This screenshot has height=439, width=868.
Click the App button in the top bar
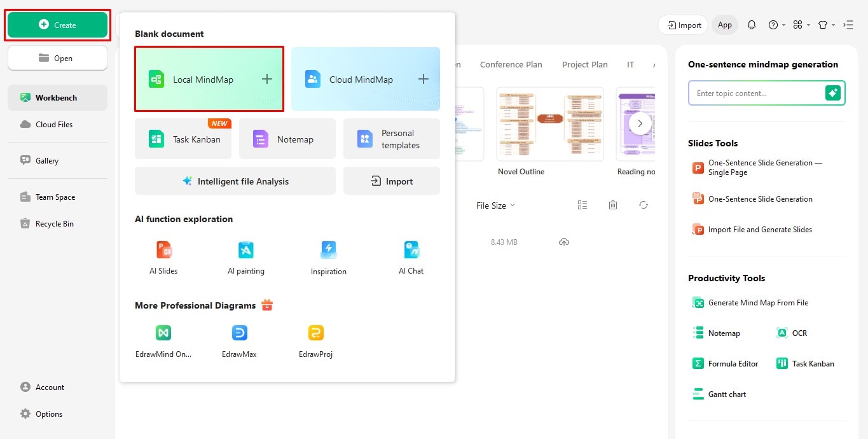pos(725,25)
